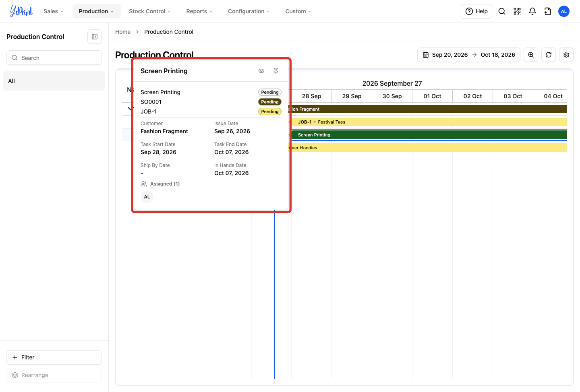Screen dimensions: 580x392
Task: Click the AL assignee avatar in popup
Action: click(x=147, y=197)
